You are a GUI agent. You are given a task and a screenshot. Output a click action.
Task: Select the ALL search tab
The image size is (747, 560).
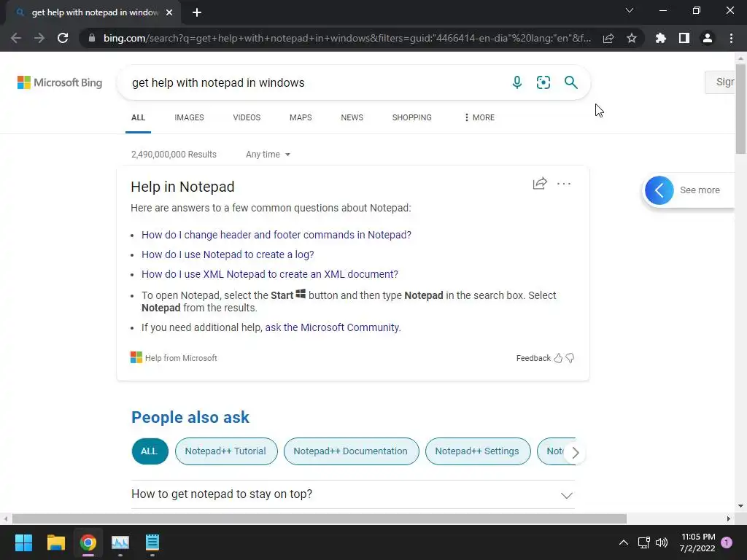(x=138, y=117)
